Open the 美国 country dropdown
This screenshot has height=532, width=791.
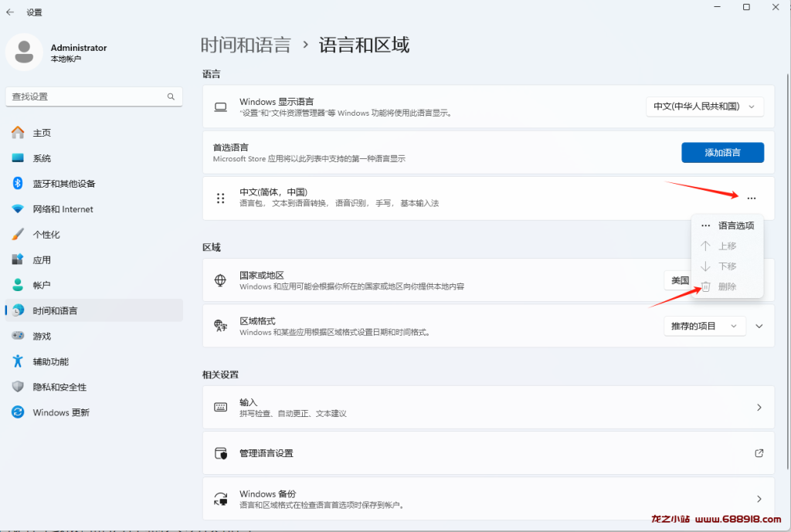click(x=677, y=280)
